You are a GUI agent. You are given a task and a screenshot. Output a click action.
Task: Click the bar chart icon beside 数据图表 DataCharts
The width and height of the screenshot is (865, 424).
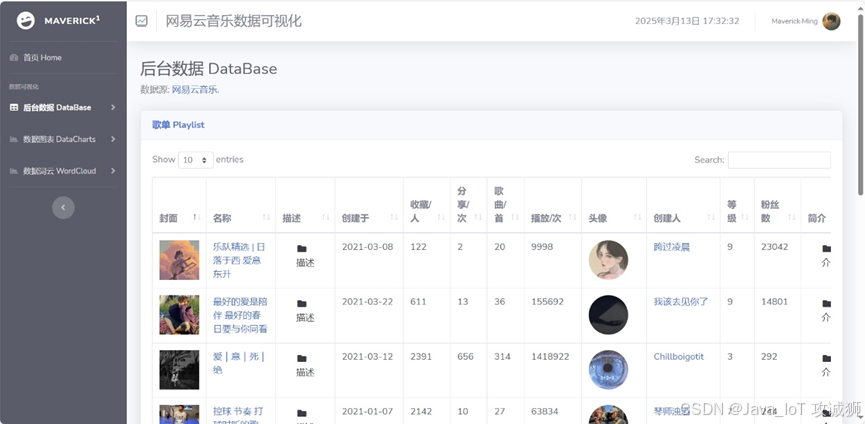14,139
